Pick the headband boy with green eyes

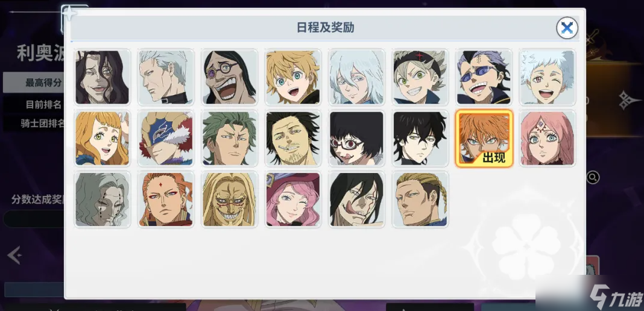coord(420,77)
